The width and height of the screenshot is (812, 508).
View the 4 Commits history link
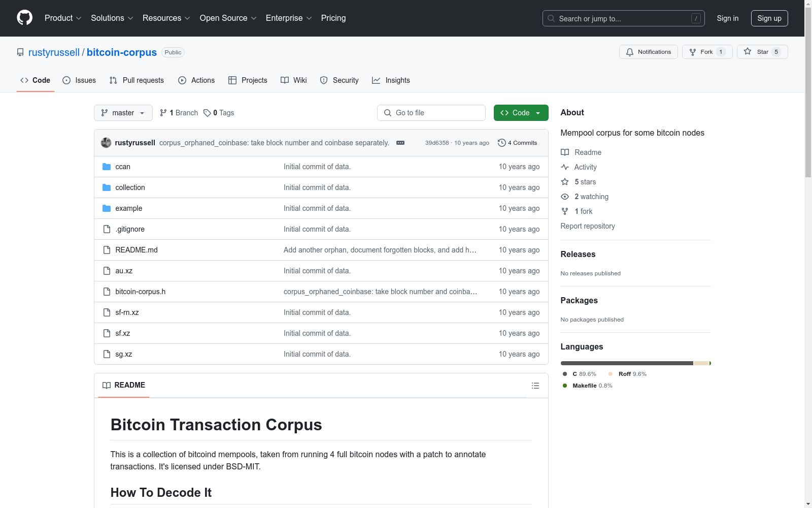pos(518,143)
